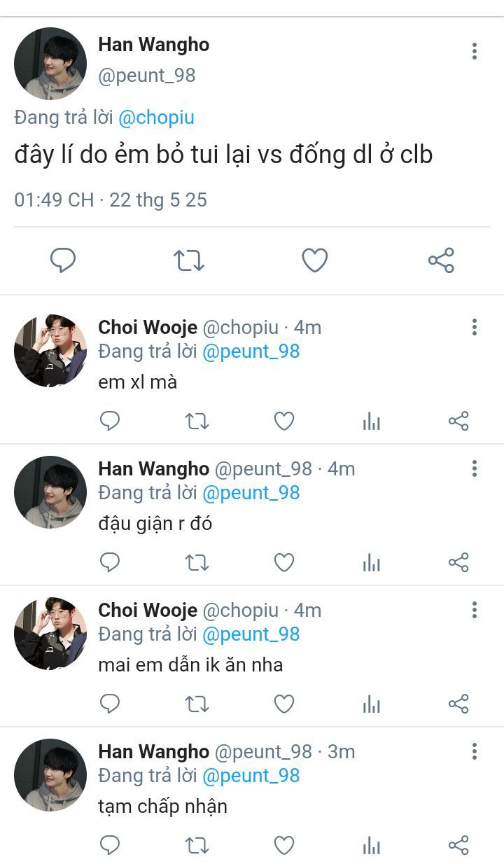This screenshot has width=504, height=864.
Task: Share the "đậu giận r đó" reply
Action: click(458, 562)
